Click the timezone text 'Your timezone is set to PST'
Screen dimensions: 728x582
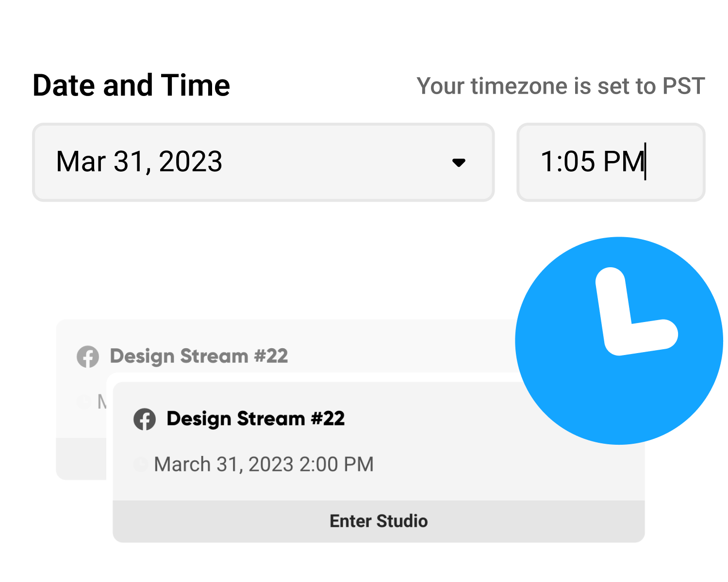pos(561,86)
